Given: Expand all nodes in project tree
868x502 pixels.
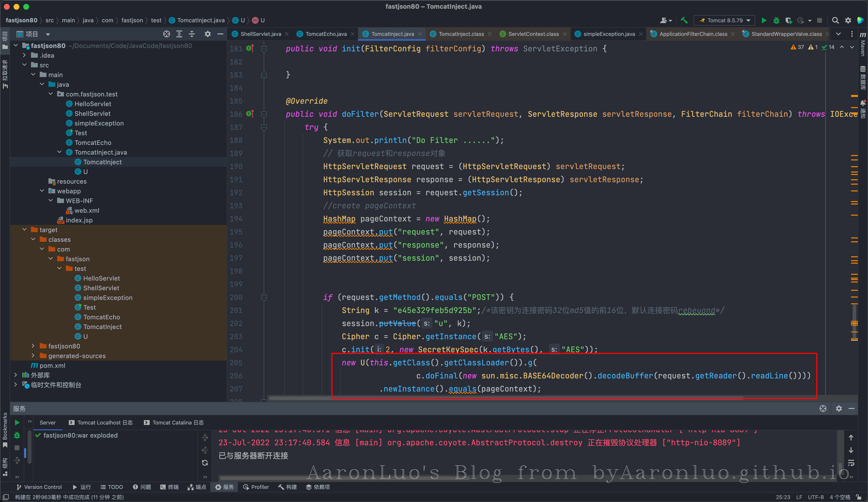Looking at the screenshot, I should tap(179, 34).
